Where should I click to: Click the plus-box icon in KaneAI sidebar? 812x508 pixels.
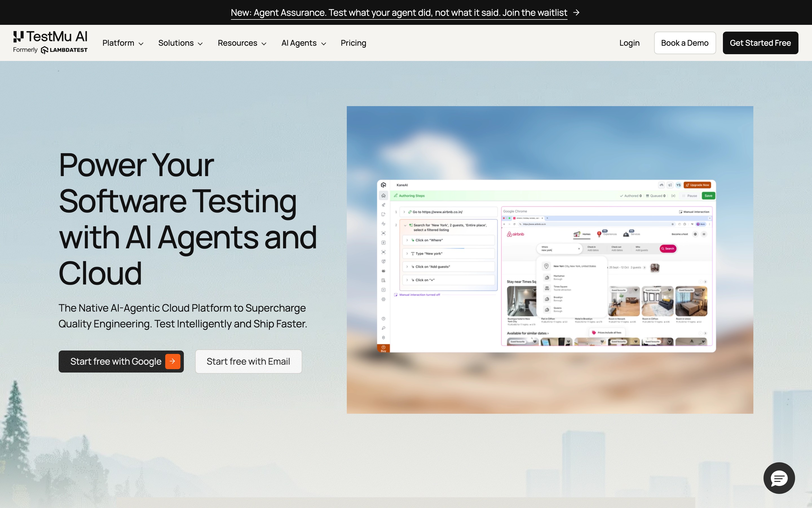tap(383, 290)
